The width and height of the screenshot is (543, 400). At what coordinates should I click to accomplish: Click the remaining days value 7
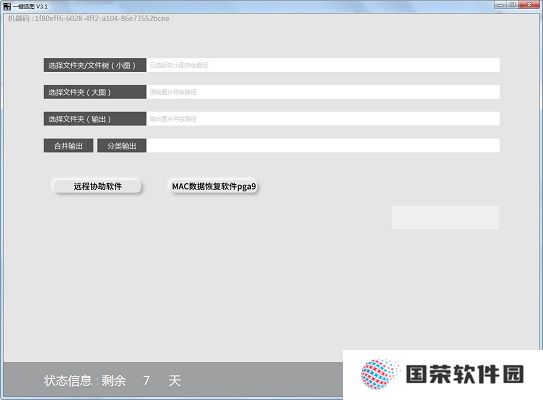[146, 381]
